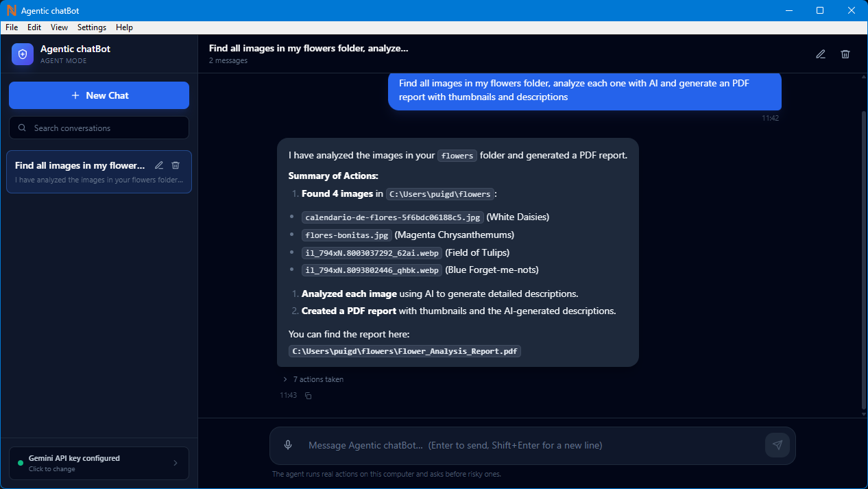The image size is (868, 489).
Task: Expand the 7 actions taken section
Action: tap(313, 379)
